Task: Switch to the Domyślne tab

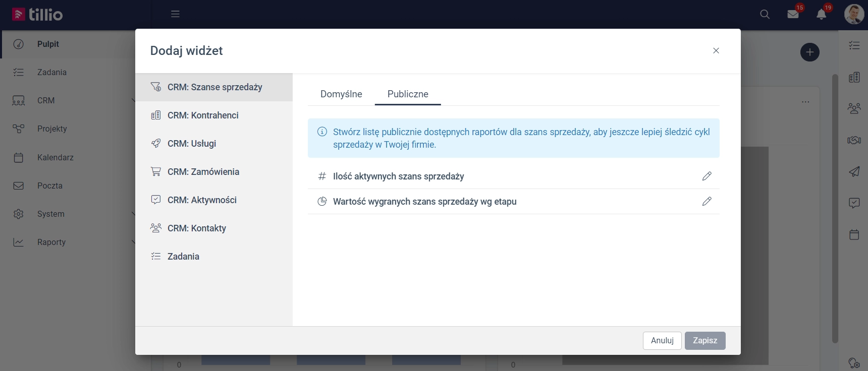Action: point(341,94)
